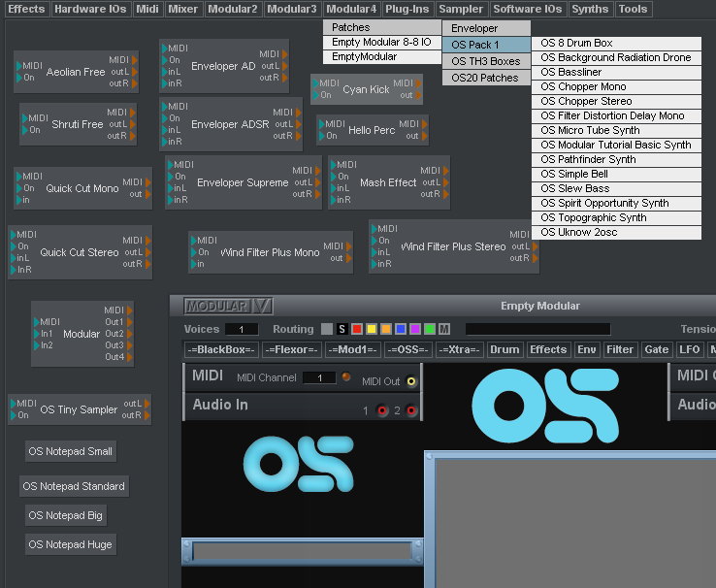This screenshot has height=588, width=716.
Task: Click the Voices number field
Action: [x=241, y=330]
